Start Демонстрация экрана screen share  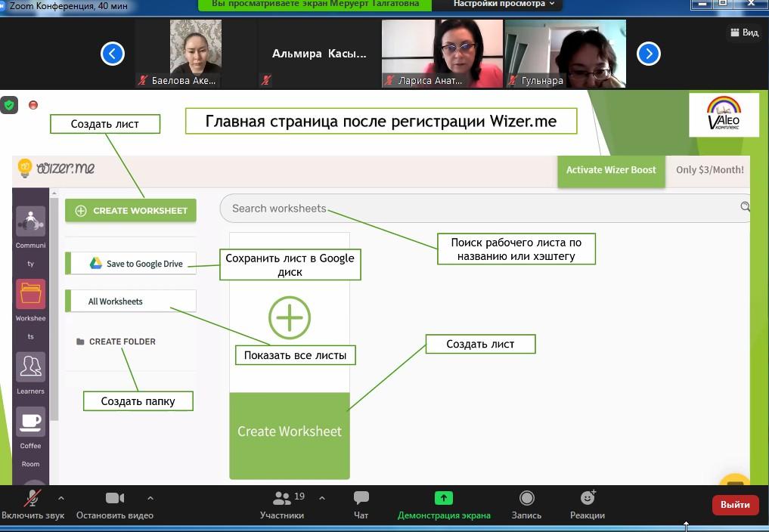[x=444, y=505]
